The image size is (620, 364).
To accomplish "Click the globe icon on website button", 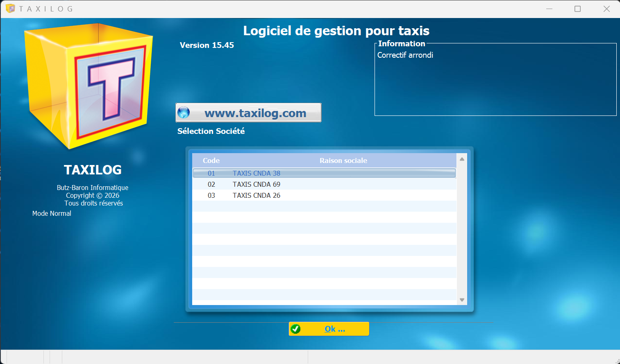I will click(x=184, y=113).
